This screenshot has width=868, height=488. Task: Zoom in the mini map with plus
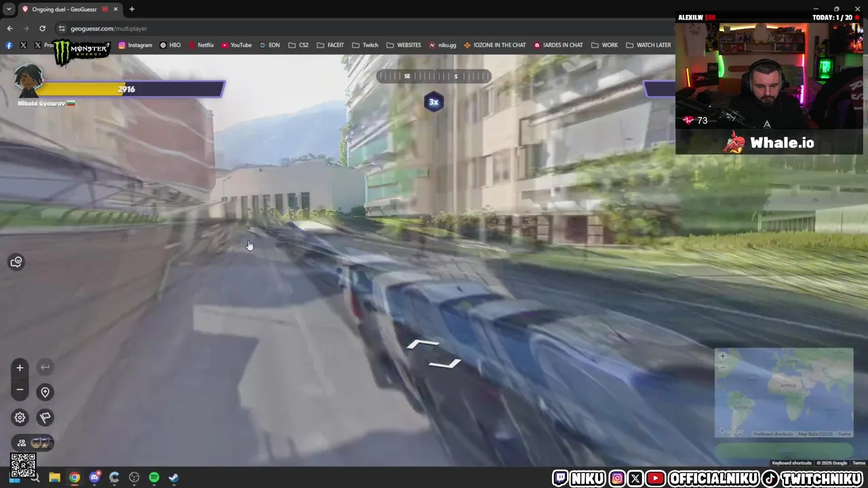[722, 356]
